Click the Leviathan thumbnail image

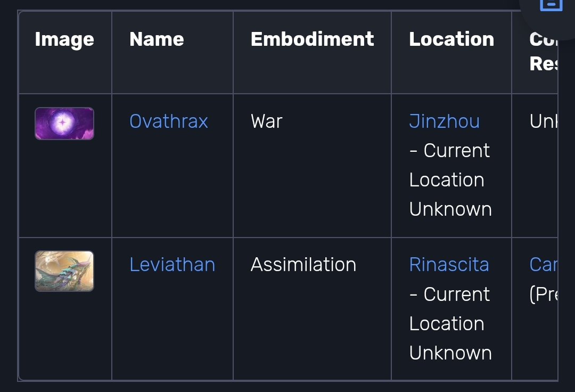point(64,271)
